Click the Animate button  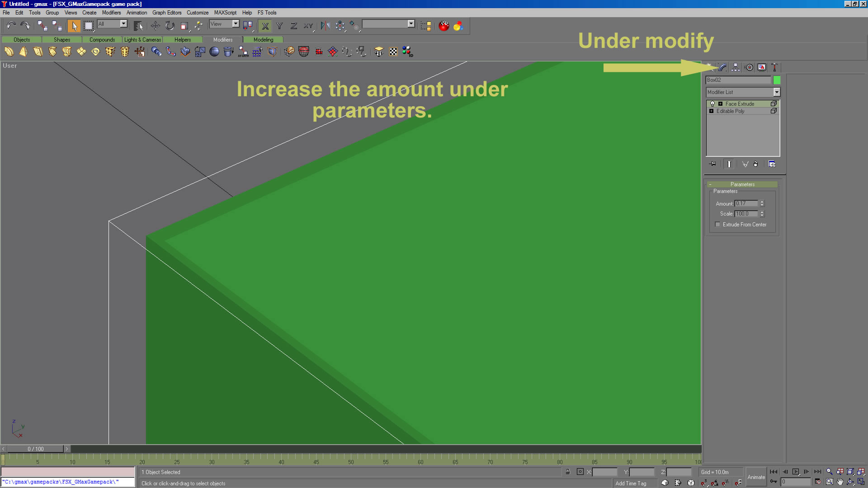(756, 477)
